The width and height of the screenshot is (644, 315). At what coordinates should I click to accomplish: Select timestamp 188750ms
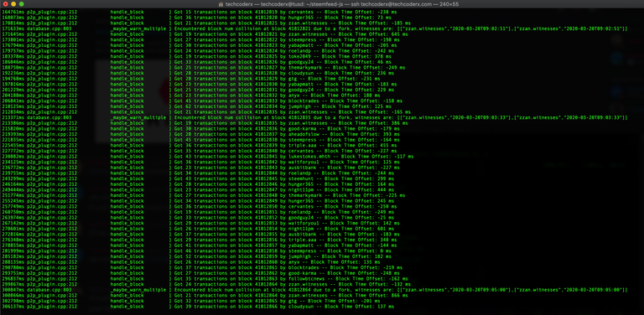click(x=13, y=68)
